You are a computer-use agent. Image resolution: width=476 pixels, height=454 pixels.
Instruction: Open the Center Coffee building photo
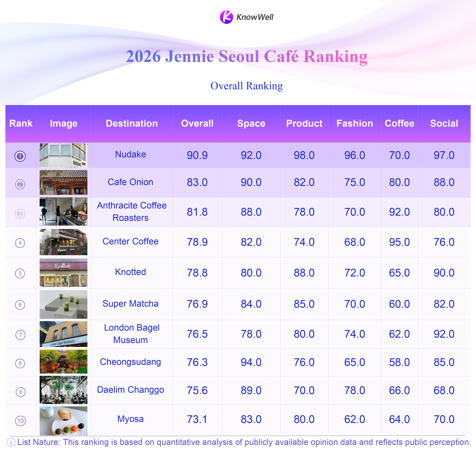pos(63,242)
